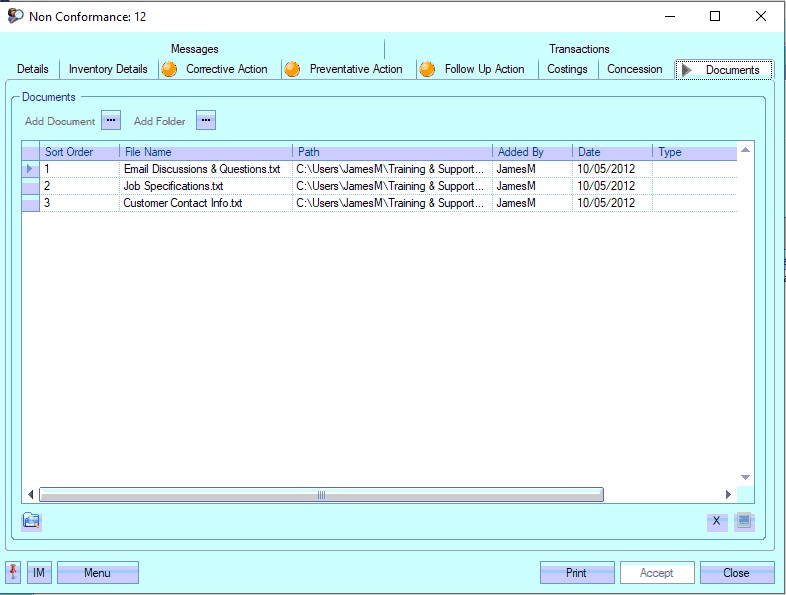Go to the Inventory Details tab
Screen dimensions: 786x595
pyautogui.click(x=108, y=69)
